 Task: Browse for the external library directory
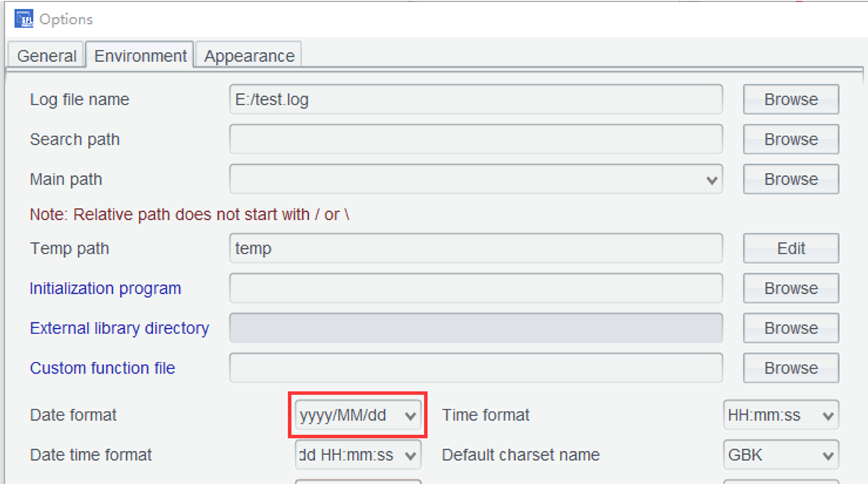790,328
